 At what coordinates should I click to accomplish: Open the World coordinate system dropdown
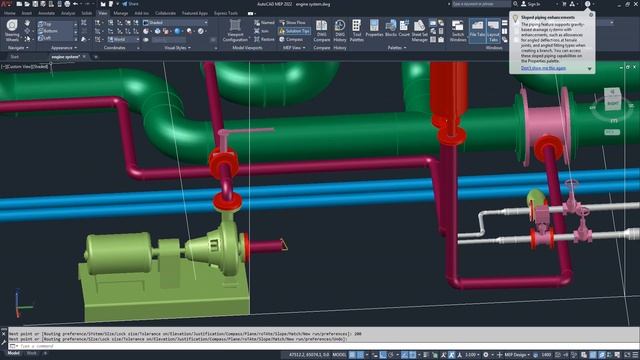tap(123, 39)
